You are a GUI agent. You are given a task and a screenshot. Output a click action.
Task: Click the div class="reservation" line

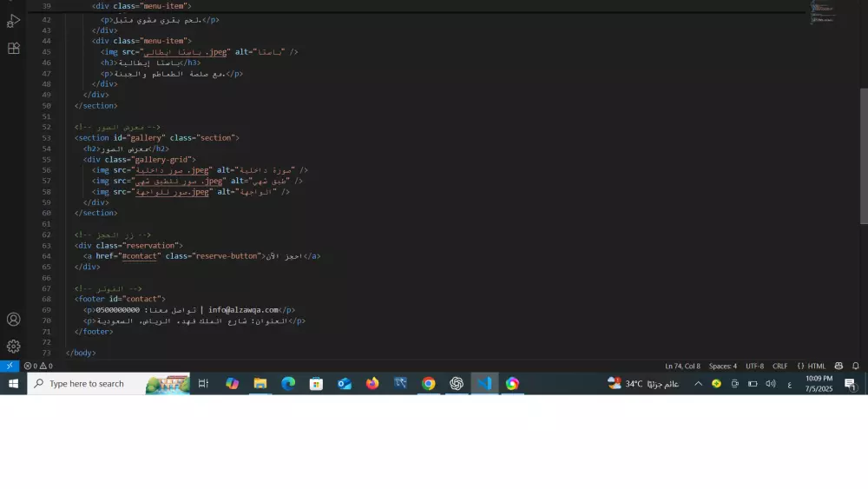[129, 245]
